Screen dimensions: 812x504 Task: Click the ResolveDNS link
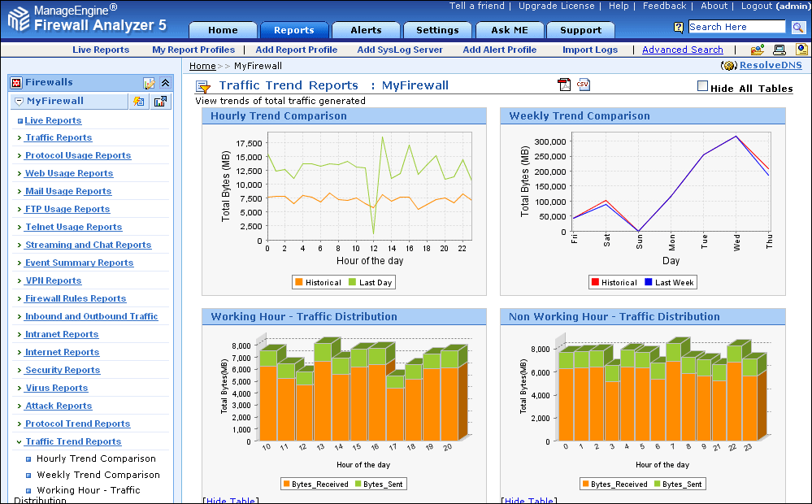tap(769, 66)
